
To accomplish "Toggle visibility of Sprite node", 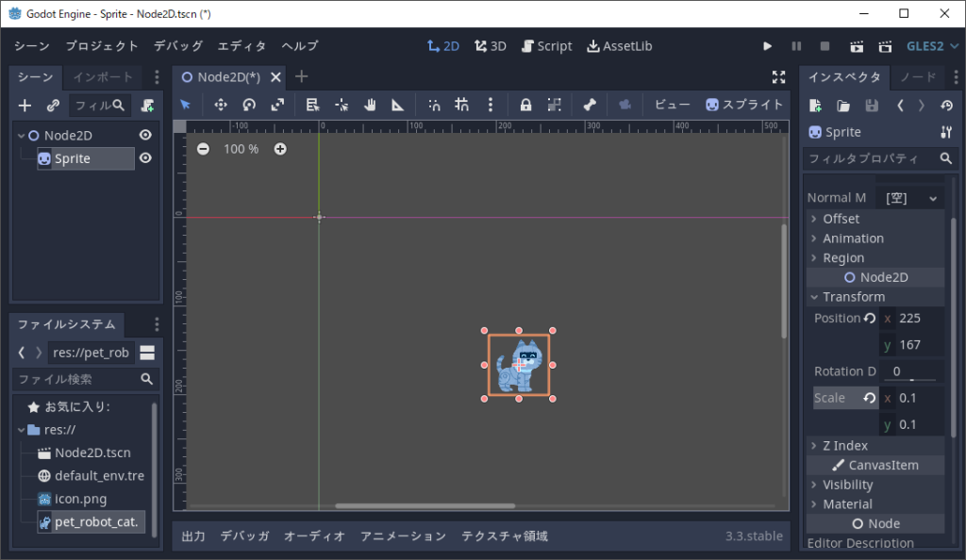I will click(145, 158).
